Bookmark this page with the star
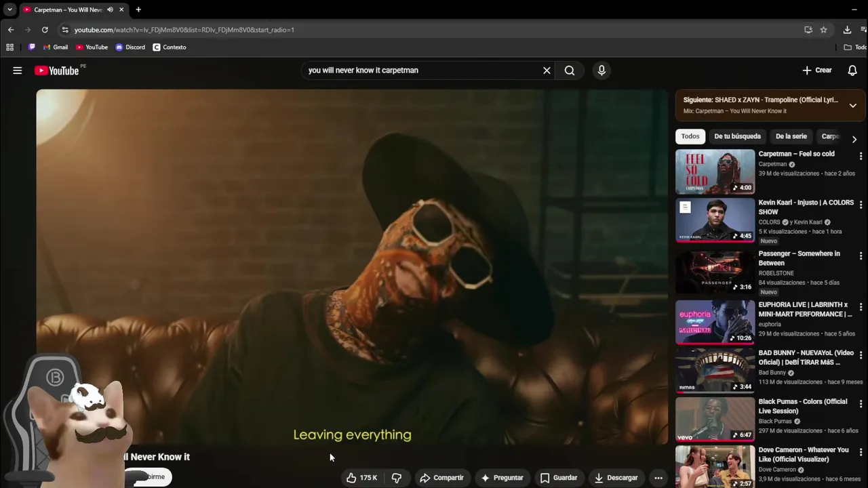 click(823, 30)
